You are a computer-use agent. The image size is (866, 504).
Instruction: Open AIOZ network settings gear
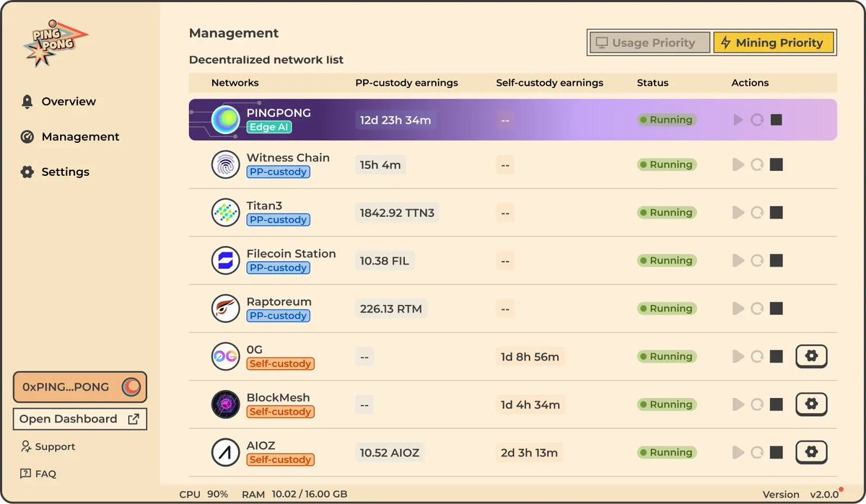click(x=811, y=453)
